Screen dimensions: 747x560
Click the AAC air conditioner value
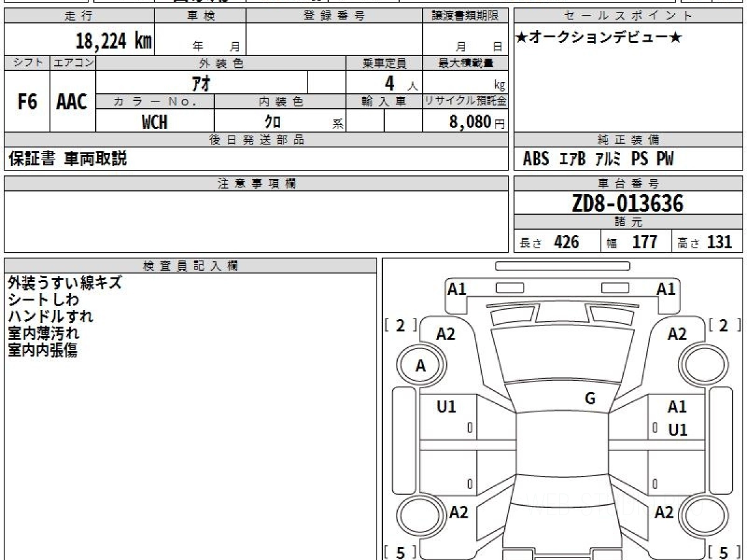pos(72,101)
